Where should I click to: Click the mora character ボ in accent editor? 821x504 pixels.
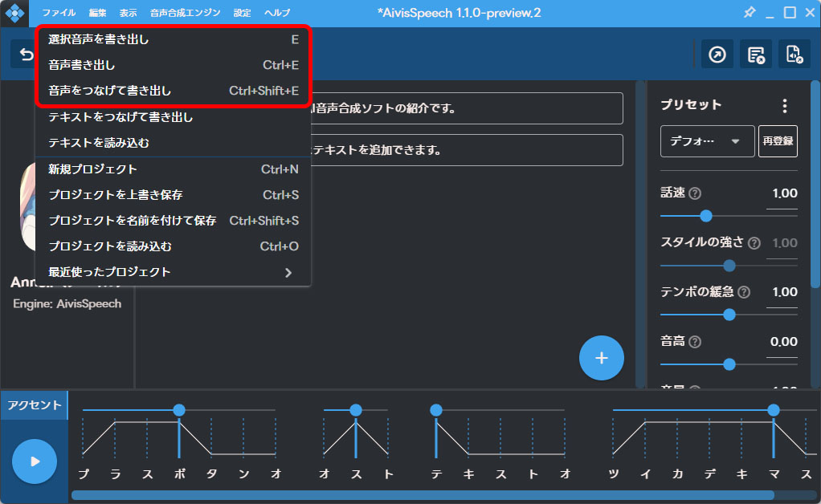[x=179, y=474]
